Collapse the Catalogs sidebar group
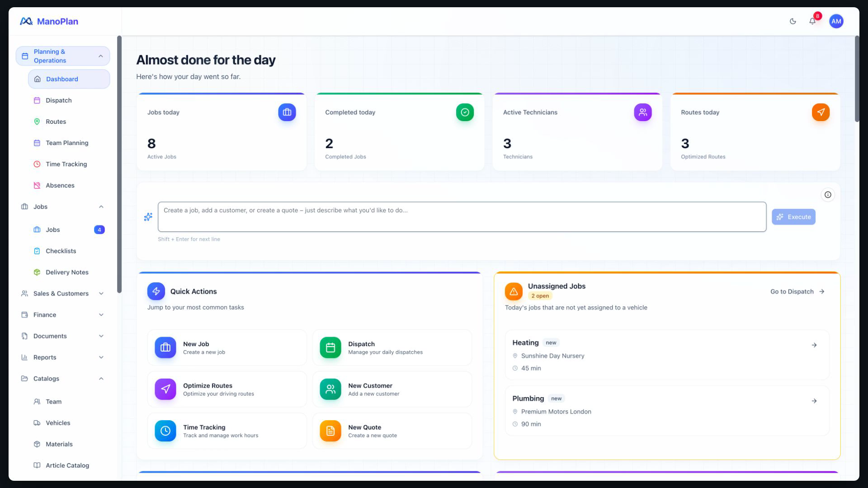This screenshot has height=488, width=868. pos(63,378)
